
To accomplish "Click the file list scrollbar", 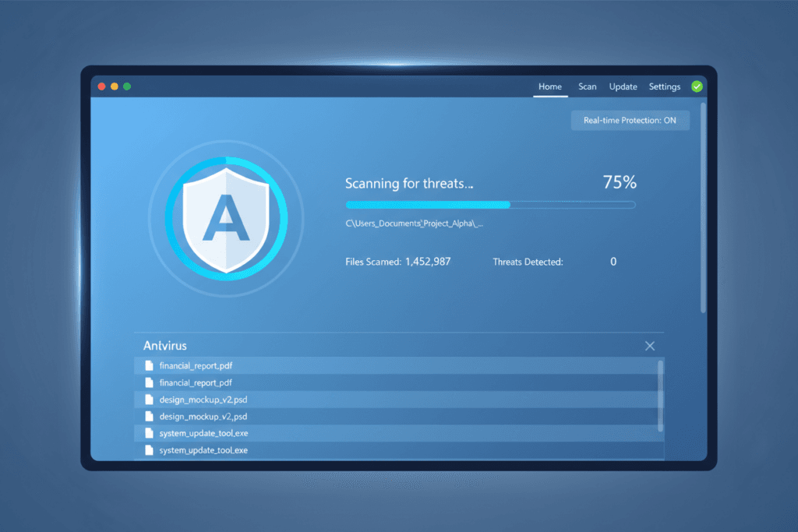I will (660, 396).
